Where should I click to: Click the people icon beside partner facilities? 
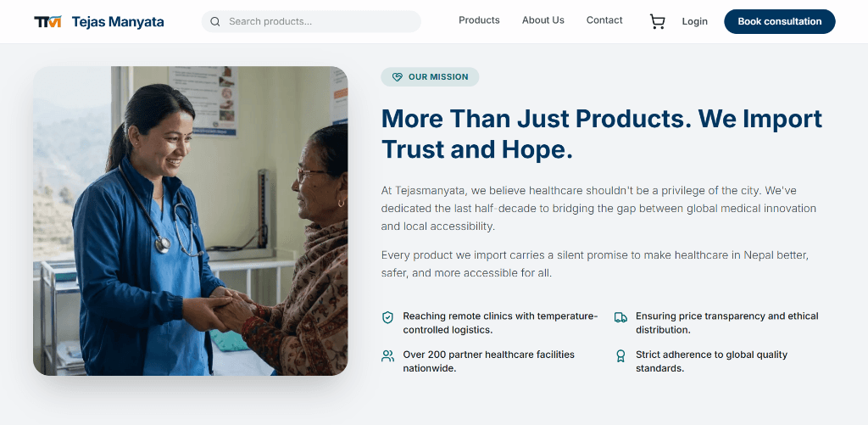[x=387, y=355]
